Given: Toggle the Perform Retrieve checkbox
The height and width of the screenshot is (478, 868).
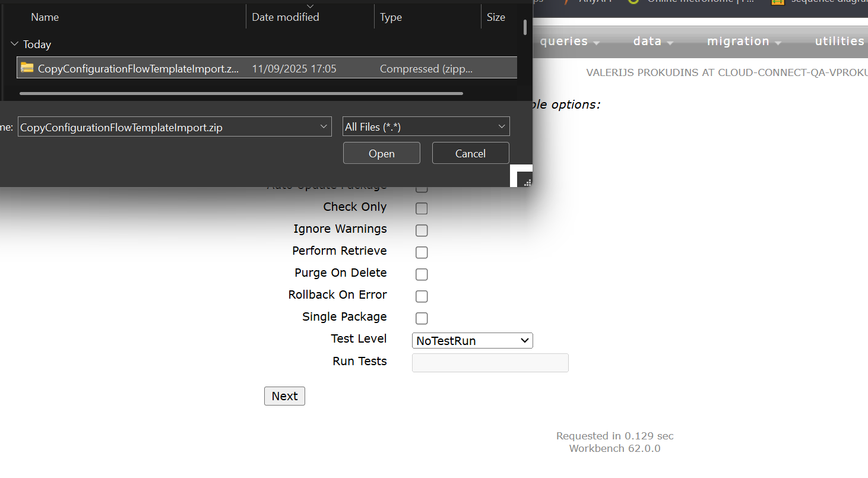Looking at the screenshot, I should click(422, 252).
